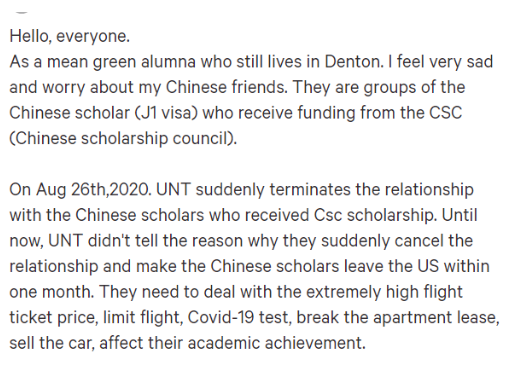Image resolution: width=511 pixels, height=367 pixels.
Task: Click the phrase 'apartment lease'
Action: point(434,318)
